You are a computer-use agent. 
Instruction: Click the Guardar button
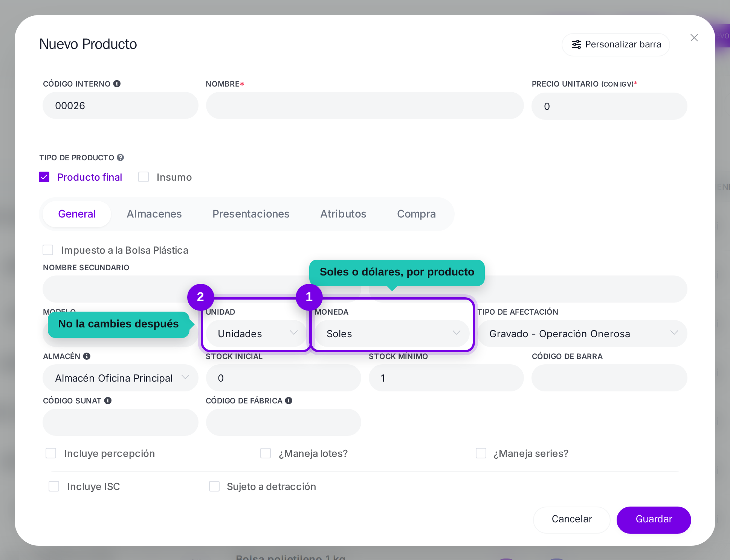tap(654, 519)
